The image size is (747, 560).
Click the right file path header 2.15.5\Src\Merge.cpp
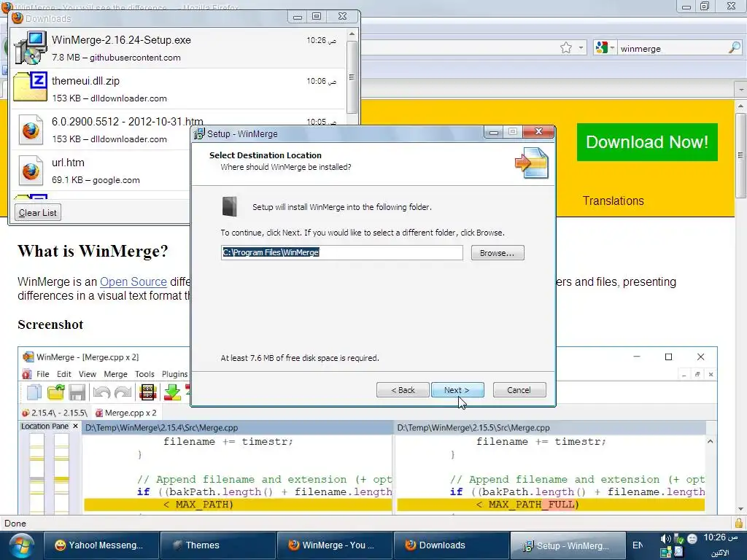tap(473, 427)
